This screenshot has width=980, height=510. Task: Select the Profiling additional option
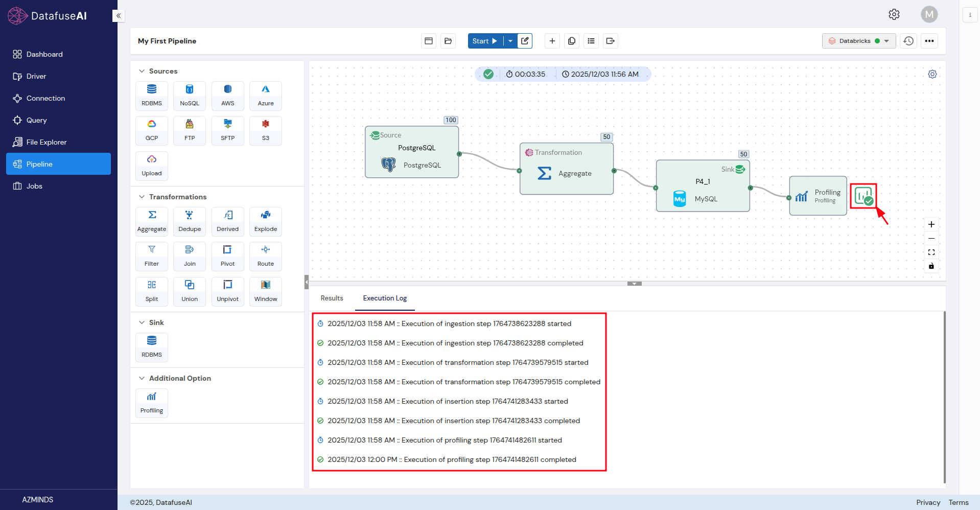[151, 403]
